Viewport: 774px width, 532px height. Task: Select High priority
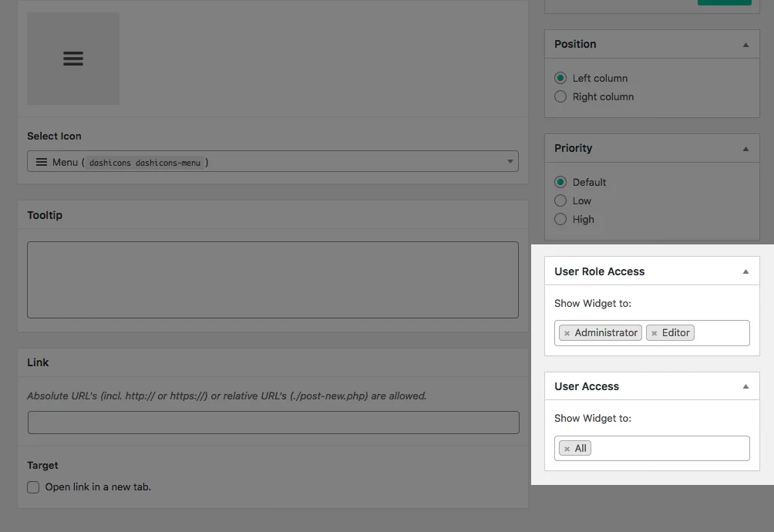(560, 219)
